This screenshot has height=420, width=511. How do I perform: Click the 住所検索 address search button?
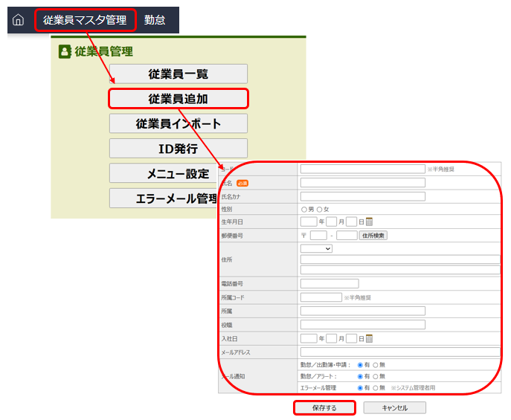[373, 236]
